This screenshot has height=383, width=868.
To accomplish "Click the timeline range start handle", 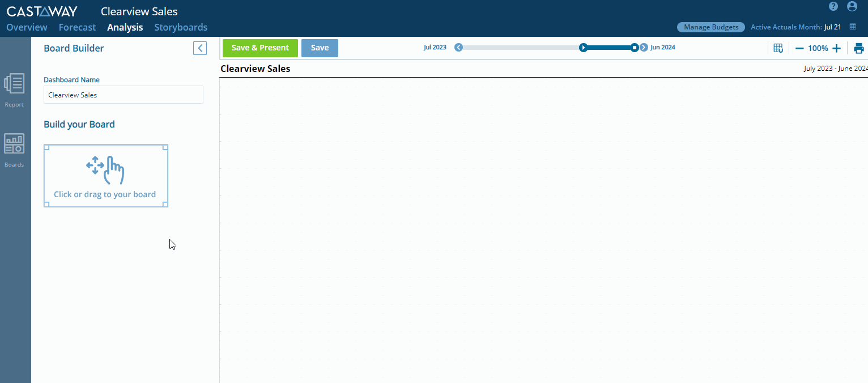I will 583,48.
